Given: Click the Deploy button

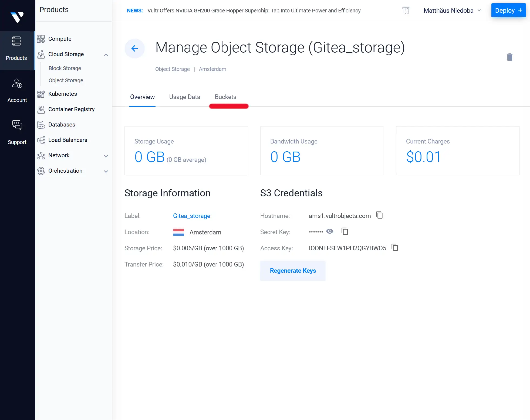Looking at the screenshot, I should click(508, 10).
